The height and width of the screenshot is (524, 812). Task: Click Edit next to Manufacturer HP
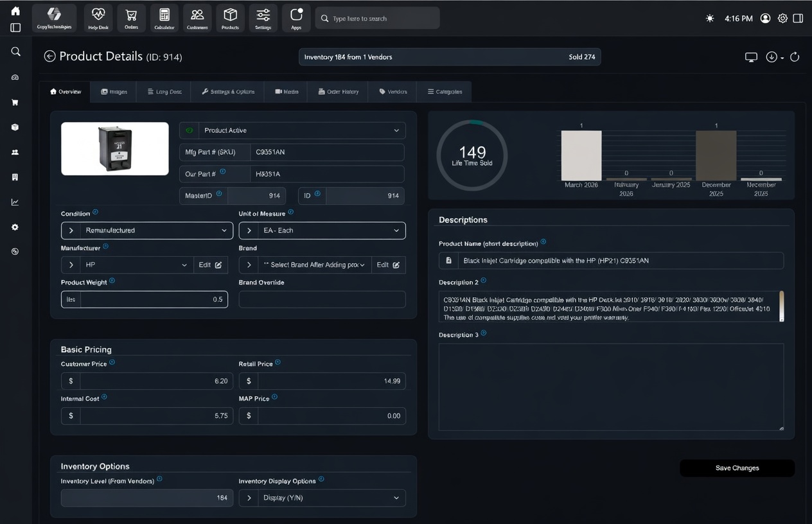pyautogui.click(x=210, y=265)
